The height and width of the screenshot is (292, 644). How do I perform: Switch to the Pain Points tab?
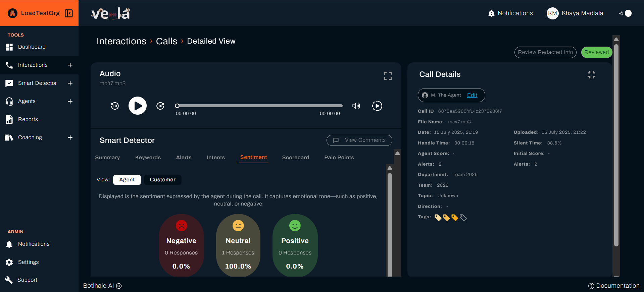tap(339, 158)
